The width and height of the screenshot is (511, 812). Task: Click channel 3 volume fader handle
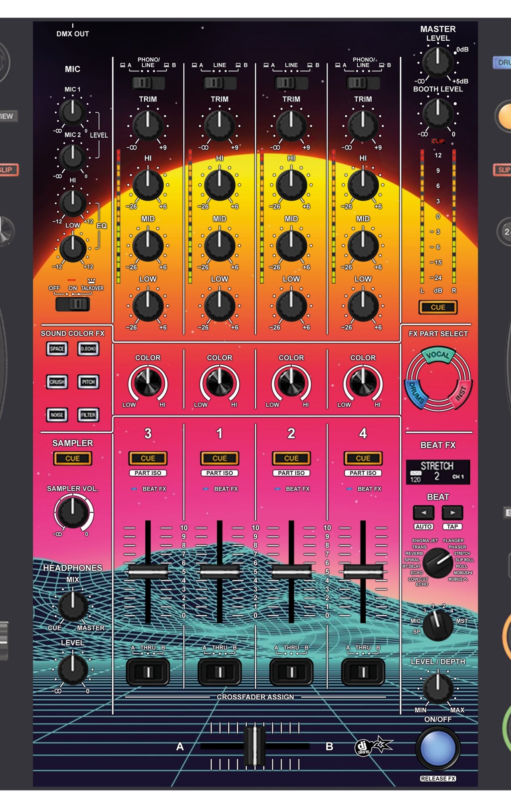[x=148, y=572]
